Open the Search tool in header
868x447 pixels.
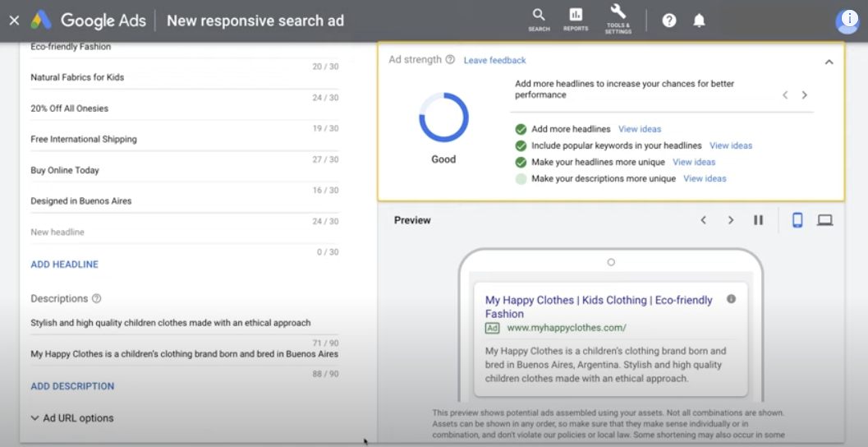[x=539, y=20]
